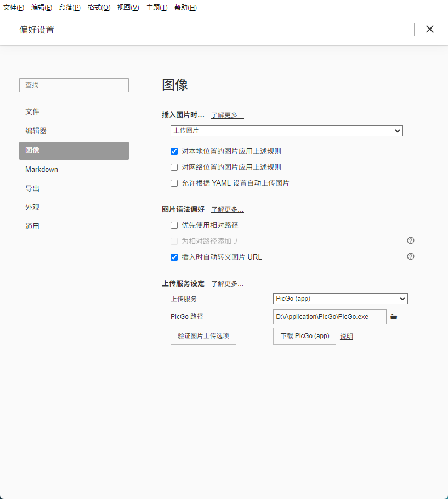Image resolution: width=448 pixels, height=499 pixels.
Task: Click 了解更多 beside 上传服务设定
Action: (227, 283)
